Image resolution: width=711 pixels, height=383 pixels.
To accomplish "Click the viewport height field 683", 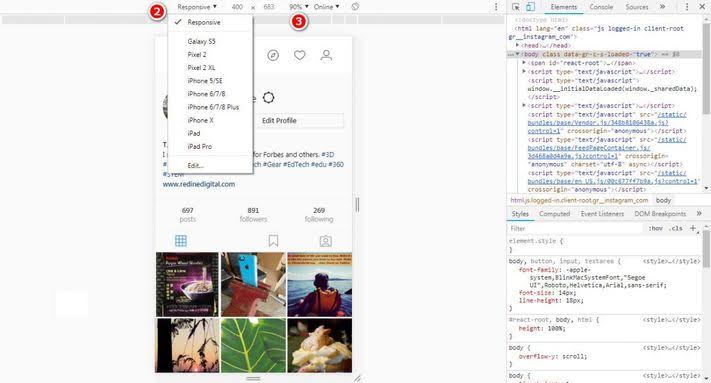I will coord(269,7).
